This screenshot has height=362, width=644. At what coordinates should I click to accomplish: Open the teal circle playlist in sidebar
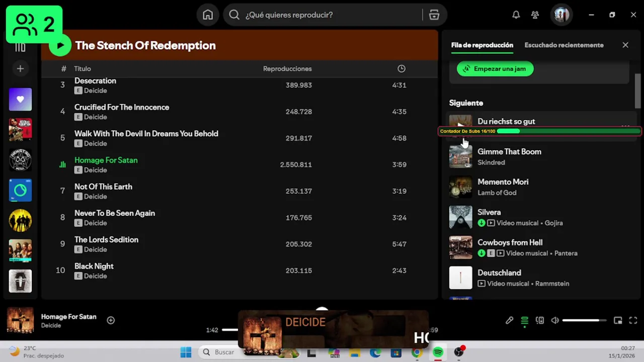click(x=20, y=190)
